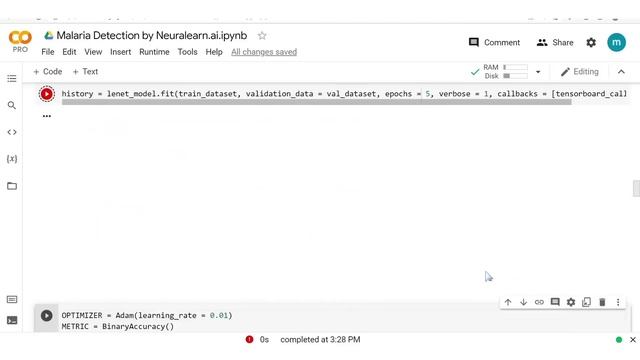This screenshot has width=640, height=360.
Task: Open the Insert menu
Action: [120, 52]
